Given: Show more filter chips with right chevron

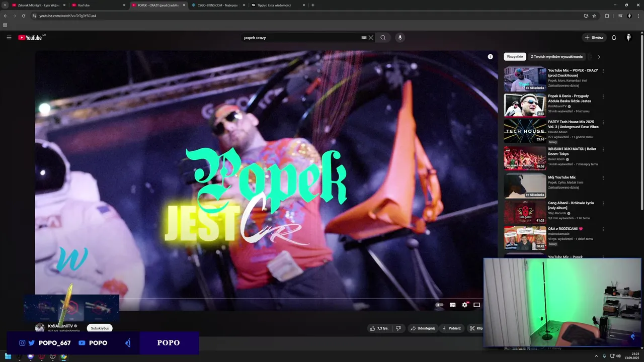Looking at the screenshot, I should (x=599, y=57).
